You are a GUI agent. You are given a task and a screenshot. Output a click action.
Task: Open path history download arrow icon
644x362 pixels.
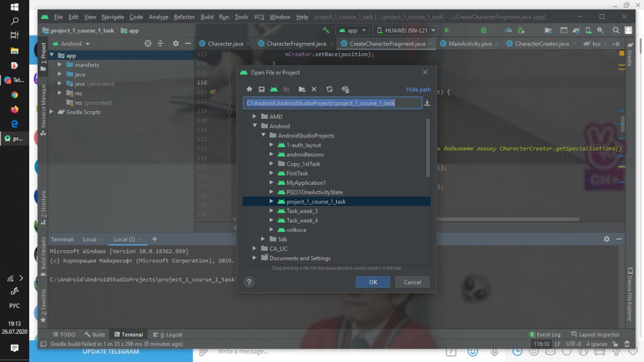tap(427, 103)
